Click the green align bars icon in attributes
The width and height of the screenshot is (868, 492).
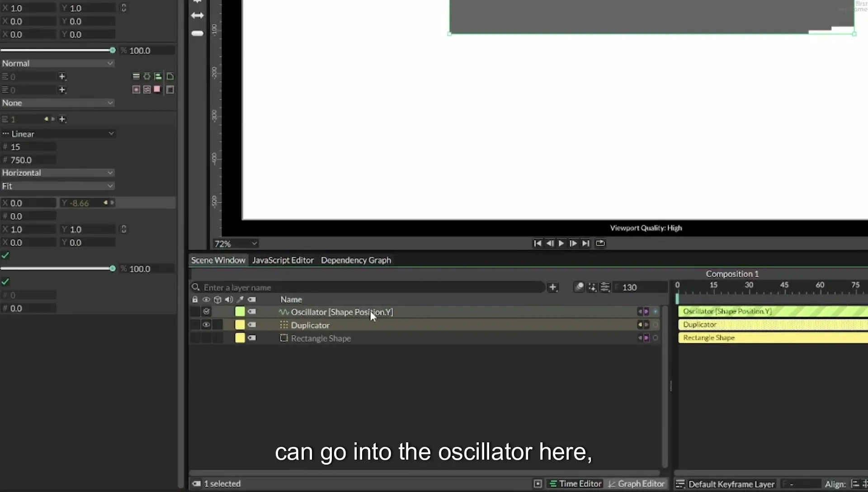point(158,76)
